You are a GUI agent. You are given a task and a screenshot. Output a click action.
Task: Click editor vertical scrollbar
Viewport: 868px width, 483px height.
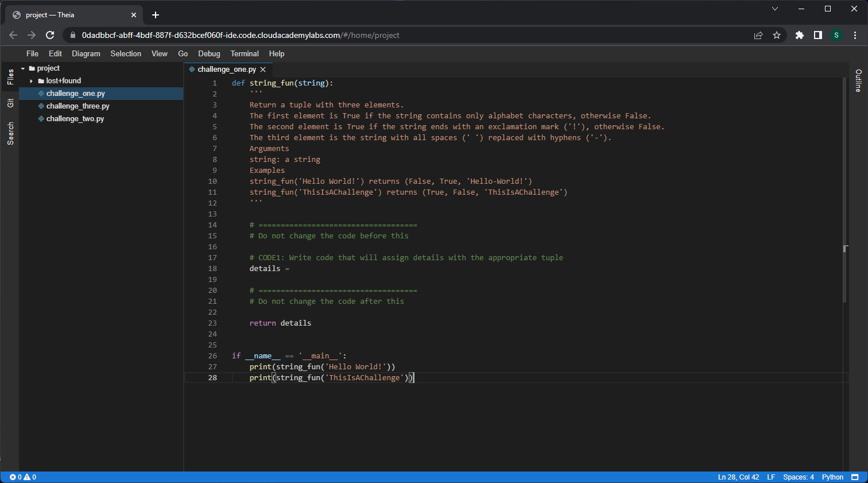coord(845,190)
